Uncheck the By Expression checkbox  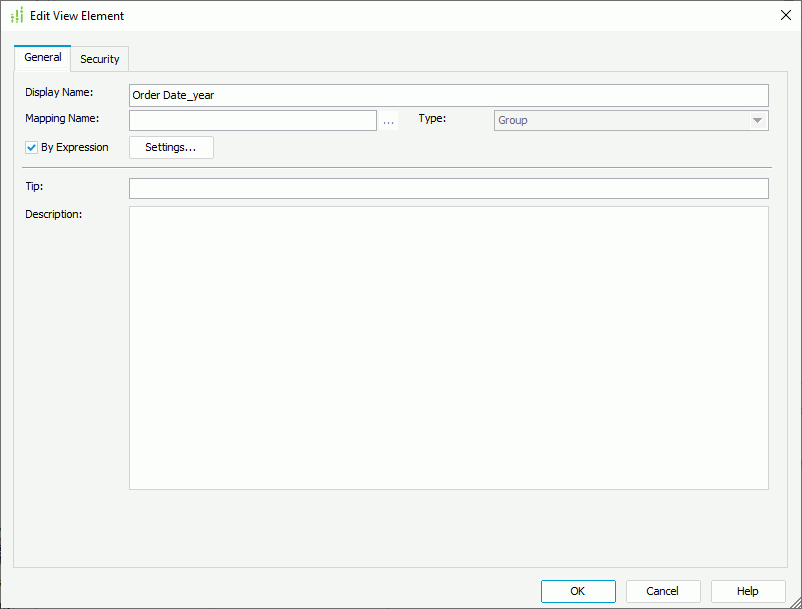29,146
